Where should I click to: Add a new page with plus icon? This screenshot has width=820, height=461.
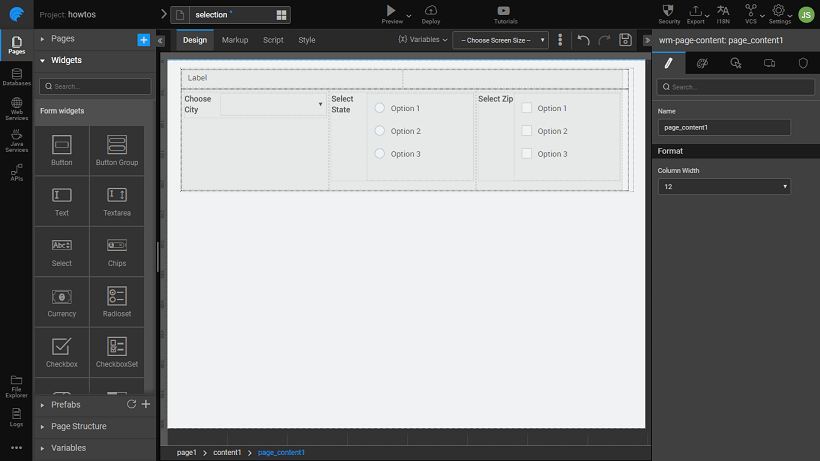143,39
